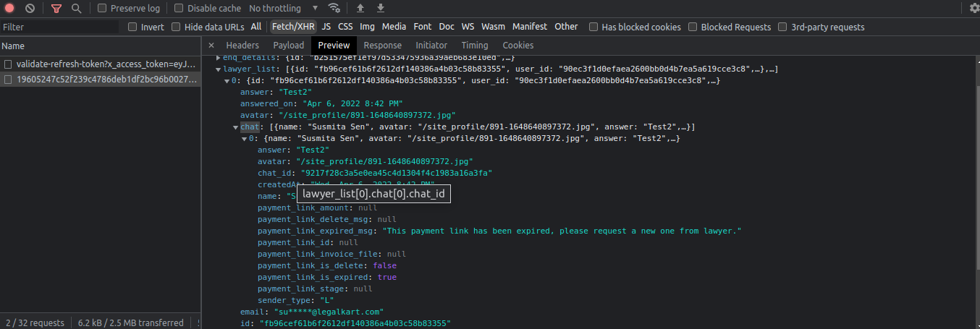The height and width of the screenshot is (329, 980).
Task: Open the network conditions Wi-Fi icon
Action: (334, 9)
